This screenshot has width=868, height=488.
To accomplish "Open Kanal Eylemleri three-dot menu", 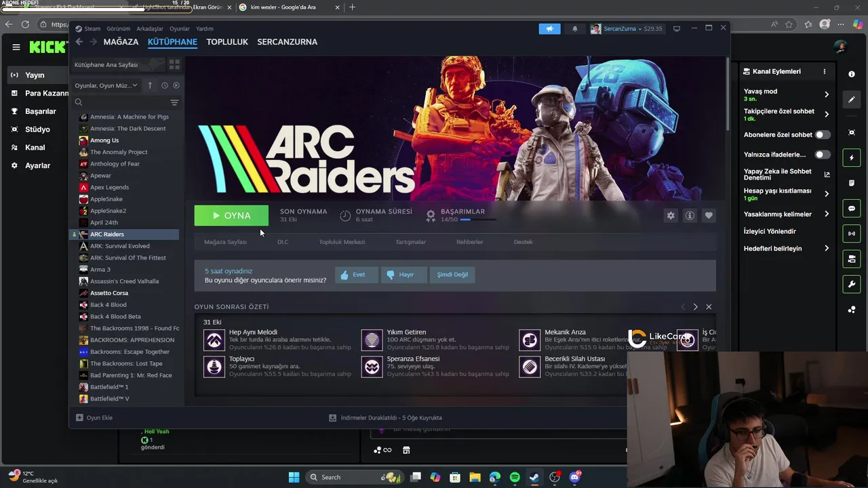I will point(825,71).
